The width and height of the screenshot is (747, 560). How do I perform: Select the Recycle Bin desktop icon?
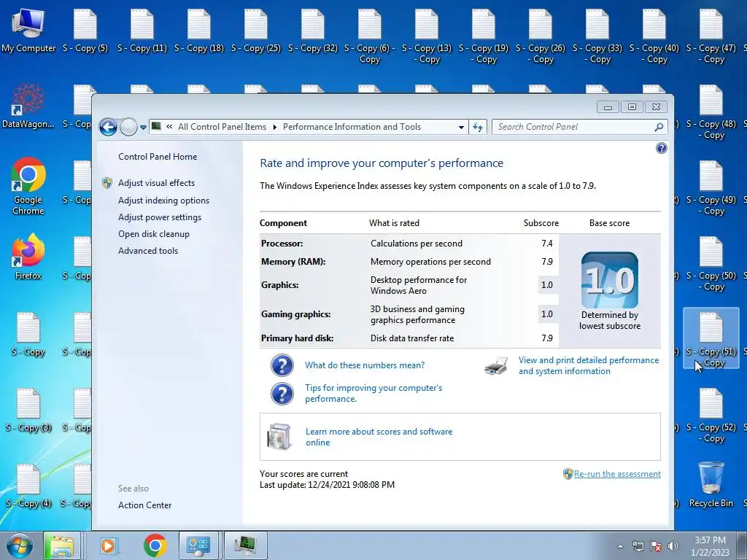(711, 484)
